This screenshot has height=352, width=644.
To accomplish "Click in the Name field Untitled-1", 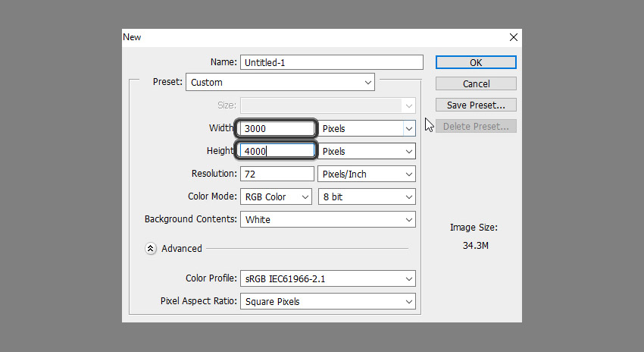I will pyautogui.click(x=331, y=62).
